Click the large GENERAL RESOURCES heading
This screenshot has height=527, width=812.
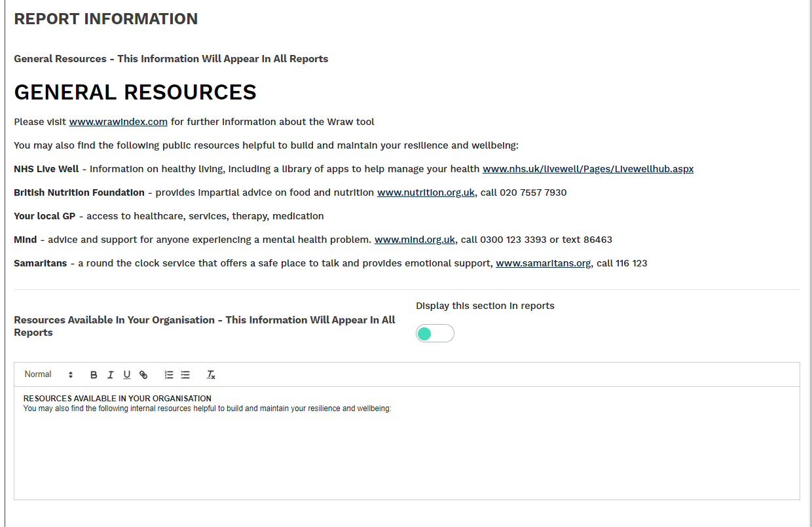(135, 92)
